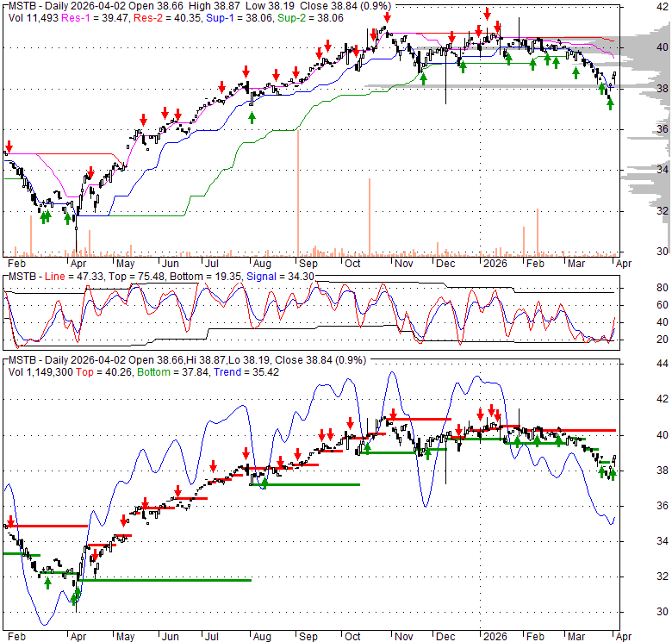Click the Jun label on the top chart's time axis
The width and height of the screenshot is (672, 642).
[x=171, y=263]
